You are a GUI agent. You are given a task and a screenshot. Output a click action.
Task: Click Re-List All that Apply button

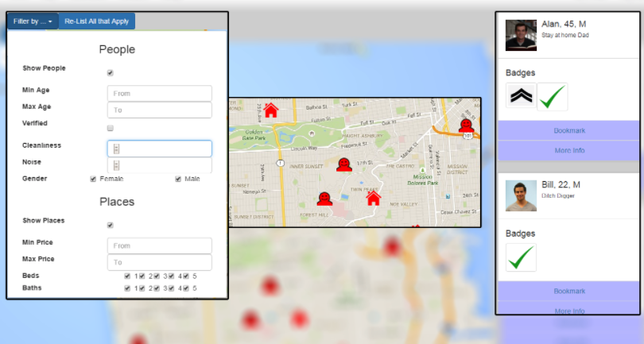(96, 21)
